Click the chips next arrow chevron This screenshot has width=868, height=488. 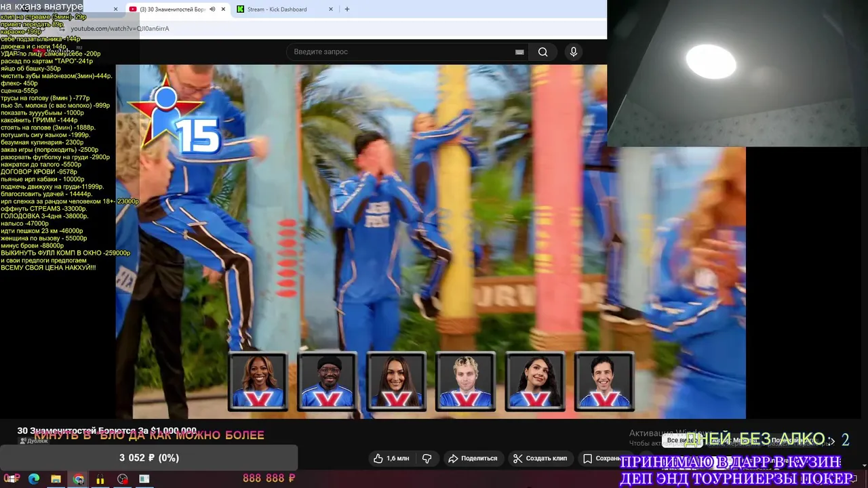[833, 441]
